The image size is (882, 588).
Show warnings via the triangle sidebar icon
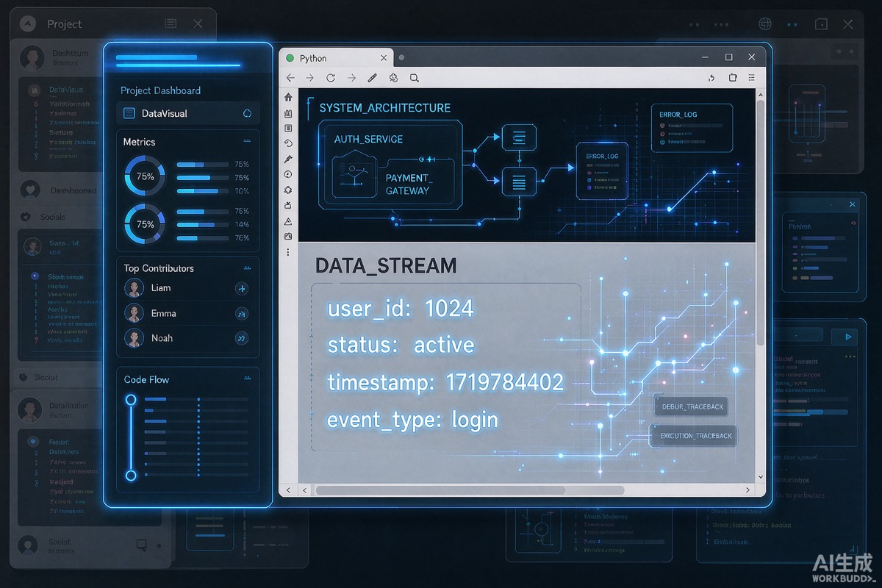coord(288,221)
